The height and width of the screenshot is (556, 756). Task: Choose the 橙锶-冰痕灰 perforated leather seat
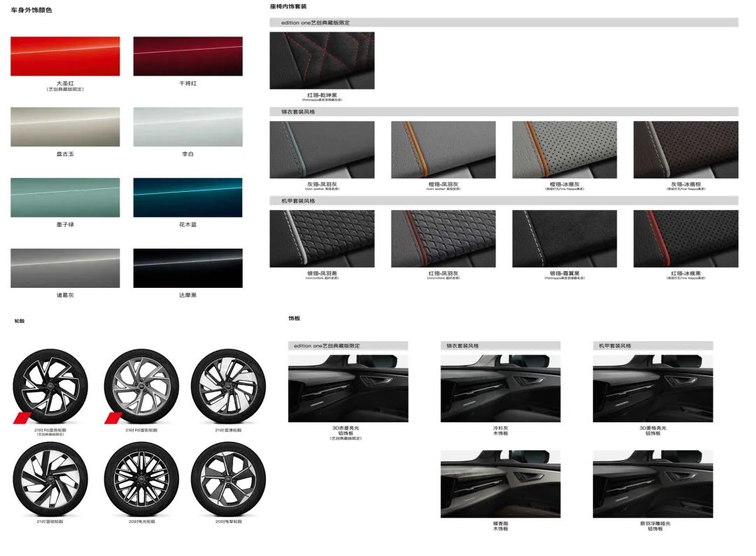pos(564,150)
